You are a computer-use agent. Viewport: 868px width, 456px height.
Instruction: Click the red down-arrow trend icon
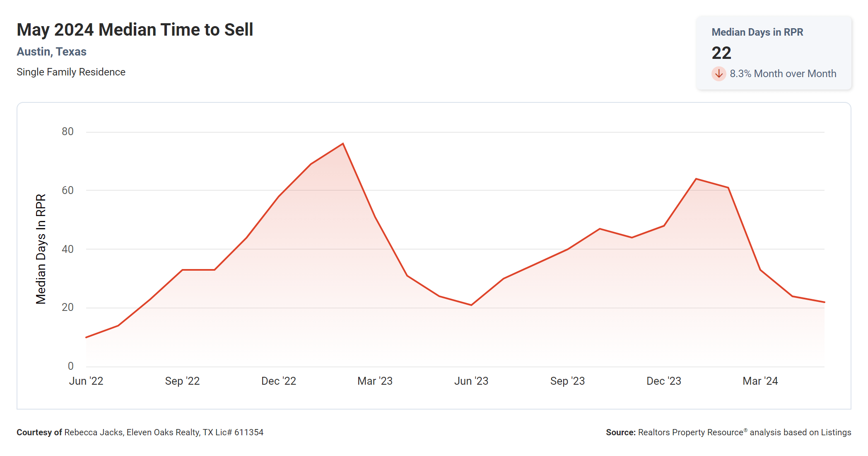tap(719, 74)
